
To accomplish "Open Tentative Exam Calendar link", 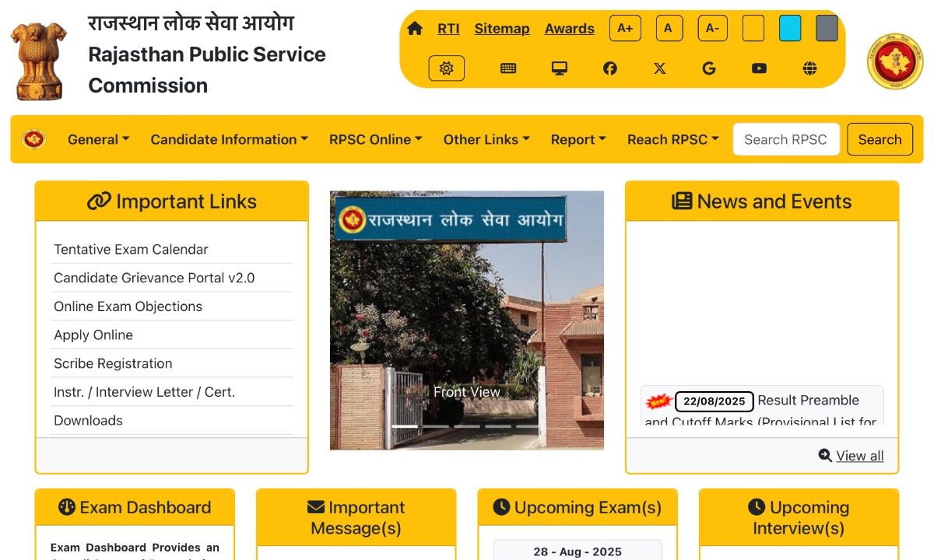I will click(131, 250).
